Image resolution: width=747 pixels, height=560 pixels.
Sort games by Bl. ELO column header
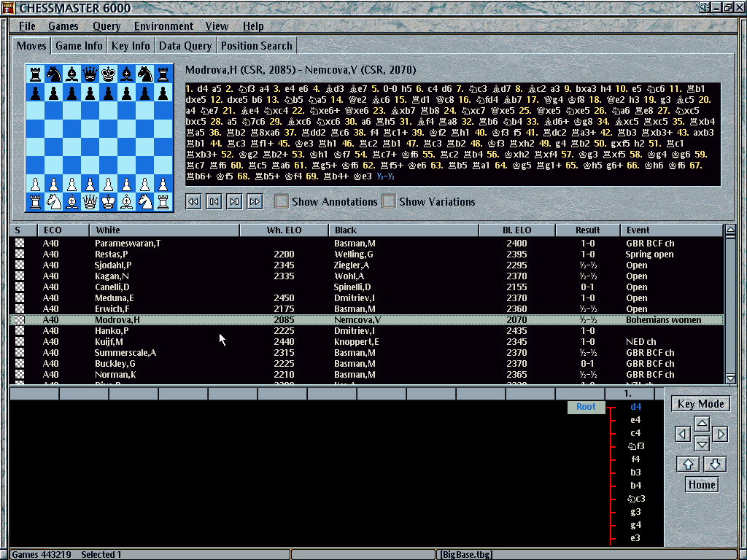[517, 230]
